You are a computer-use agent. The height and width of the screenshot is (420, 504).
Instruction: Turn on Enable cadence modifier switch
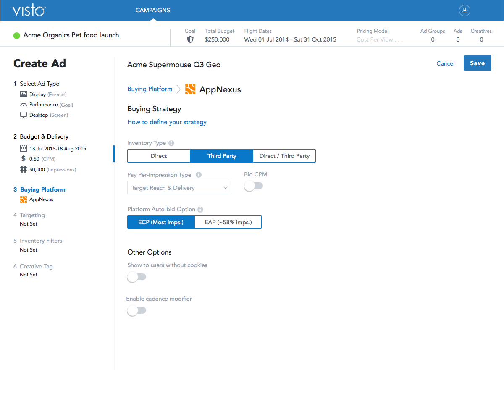pos(136,311)
